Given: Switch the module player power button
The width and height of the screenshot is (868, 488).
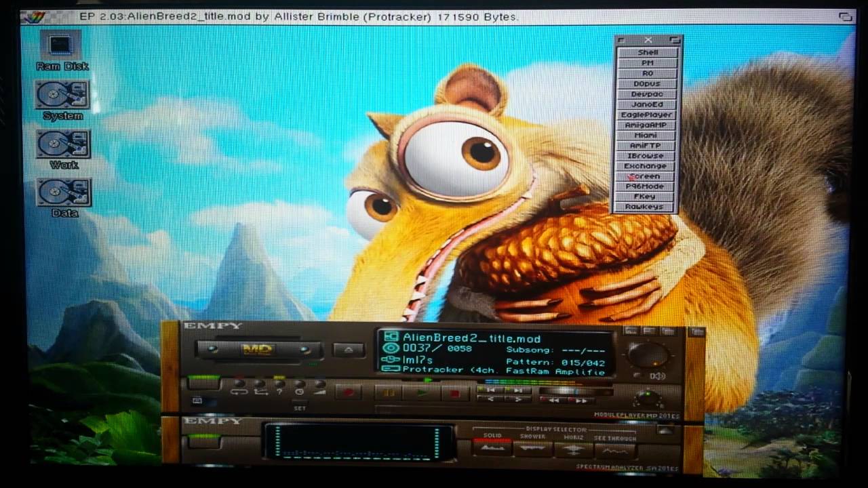Looking at the screenshot, I should (204, 383).
